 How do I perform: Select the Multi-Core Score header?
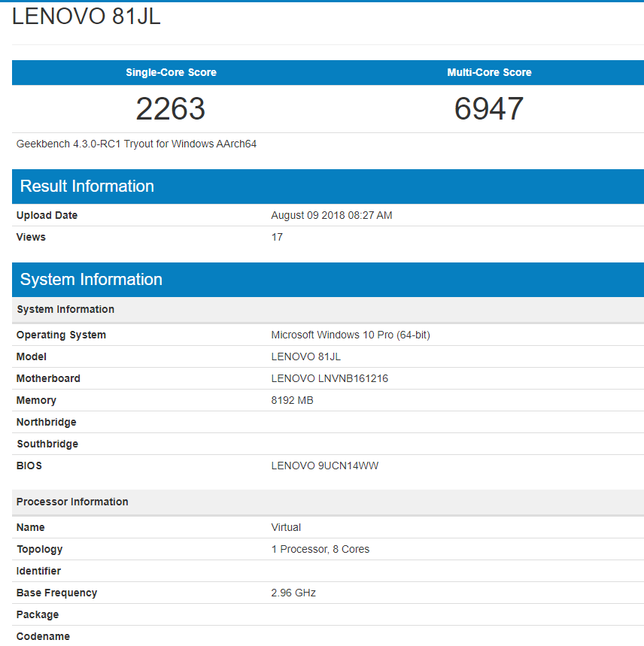pos(489,73)
